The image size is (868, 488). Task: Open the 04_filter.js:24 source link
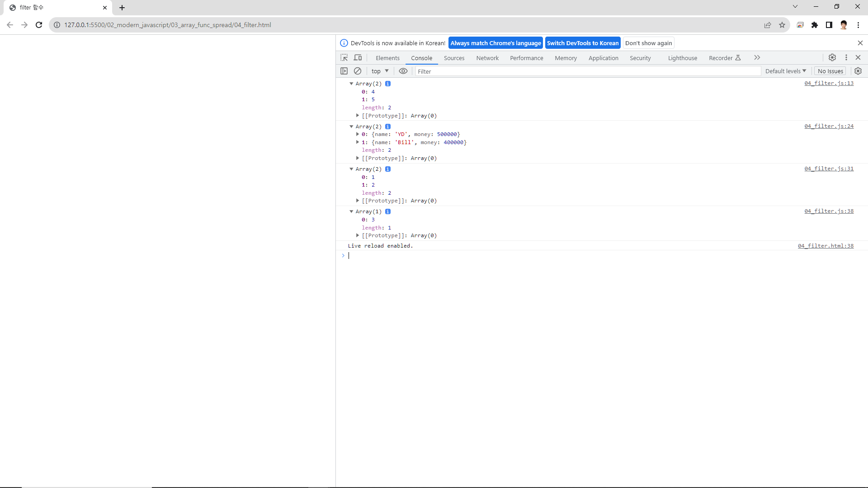[829, 126]
